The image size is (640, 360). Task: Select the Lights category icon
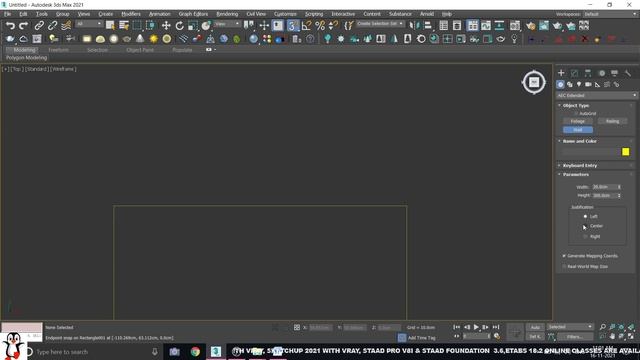point(579,84)
